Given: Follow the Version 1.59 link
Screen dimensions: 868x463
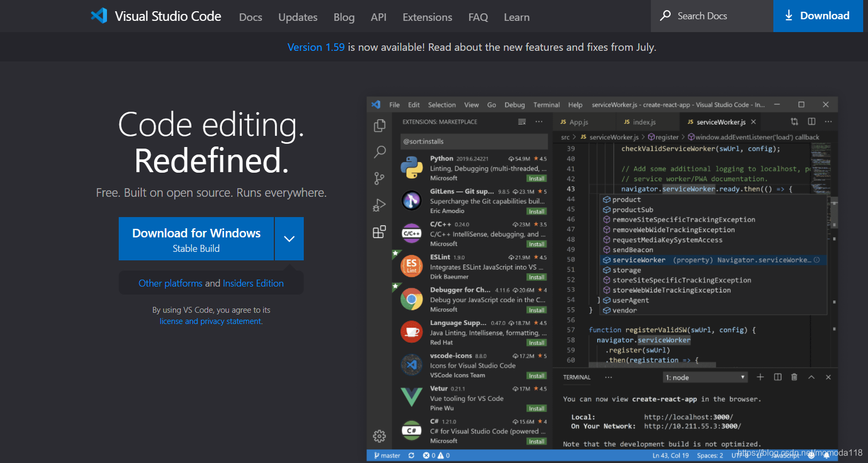Looking at the screenshot, I should 316,47.
